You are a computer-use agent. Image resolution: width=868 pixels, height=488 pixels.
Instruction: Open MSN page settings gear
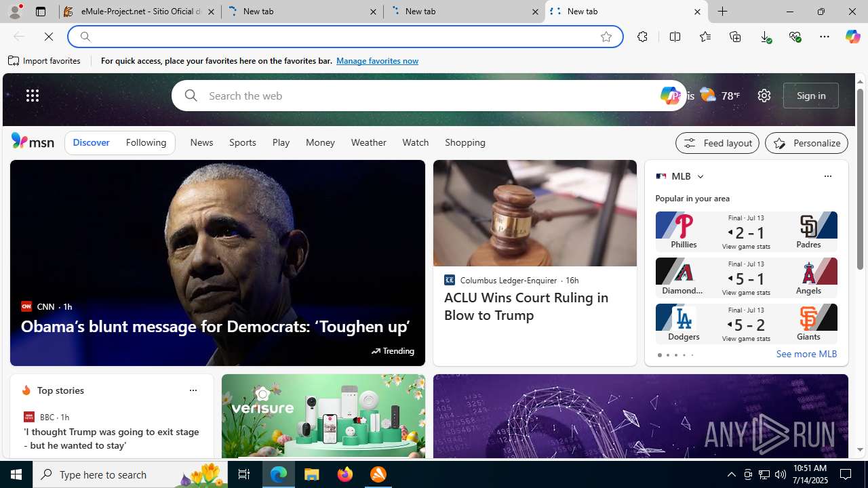coord(764,96)
